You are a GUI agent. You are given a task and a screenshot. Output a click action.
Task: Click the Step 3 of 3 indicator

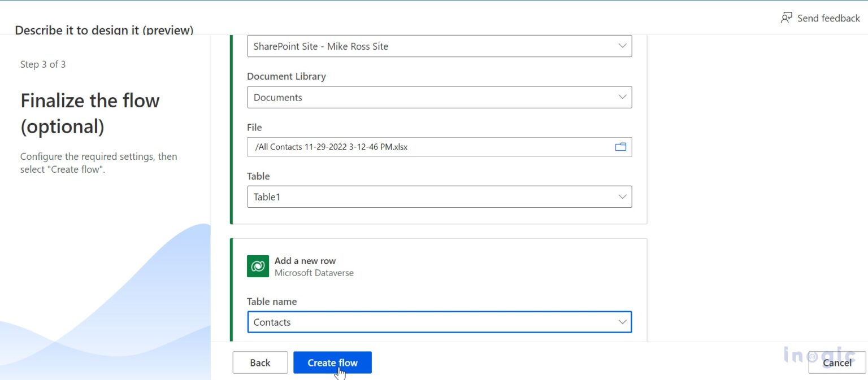coord(43,64)
